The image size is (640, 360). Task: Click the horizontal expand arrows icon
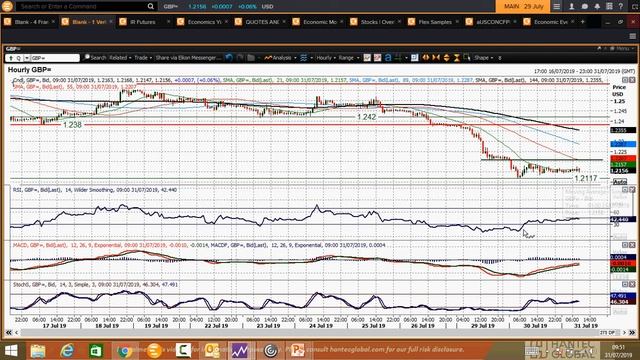point(426,58)
